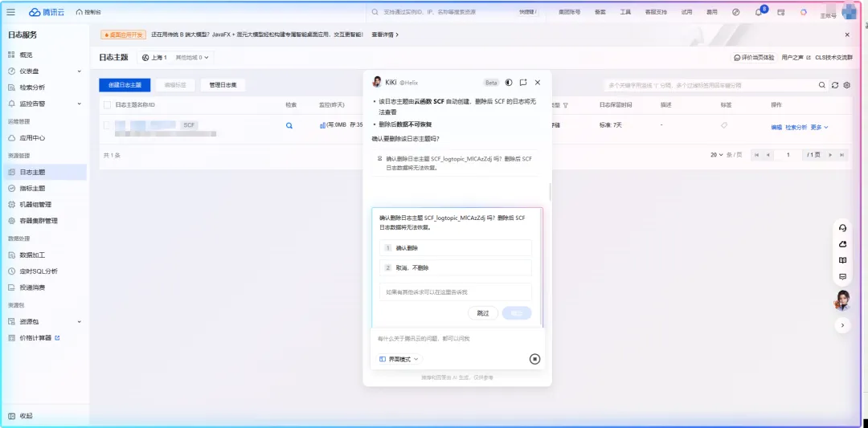Open 界面模式 dropdown in KiKi

click(x=399, y=359)
